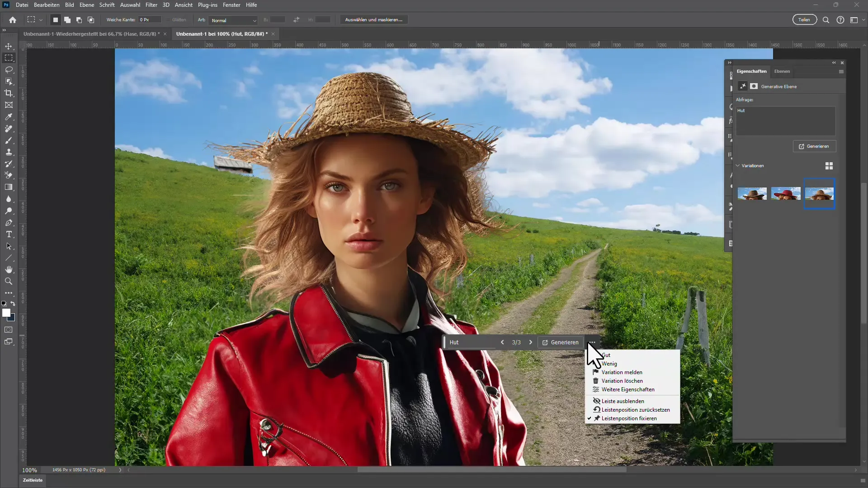Open the Edit Toolbar three-dots icon
The height and width of the screenshot is (488, 868).
coord(9,293)
